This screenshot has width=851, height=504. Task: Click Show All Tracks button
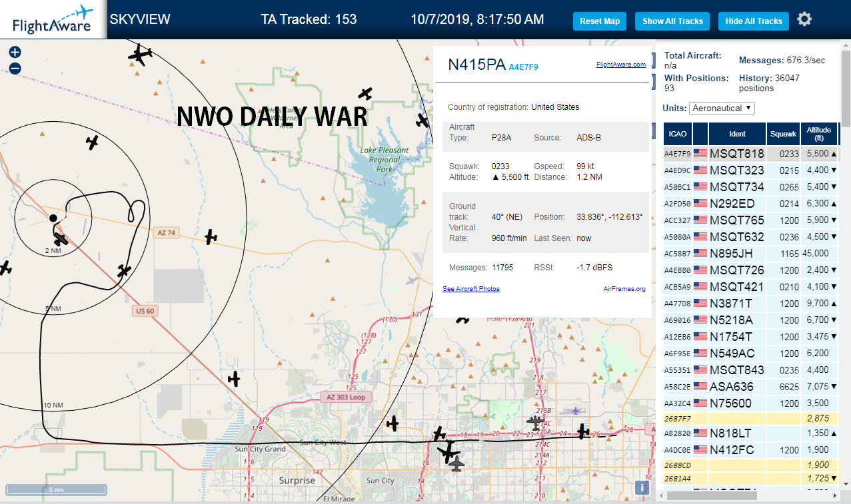coord(672,21)
